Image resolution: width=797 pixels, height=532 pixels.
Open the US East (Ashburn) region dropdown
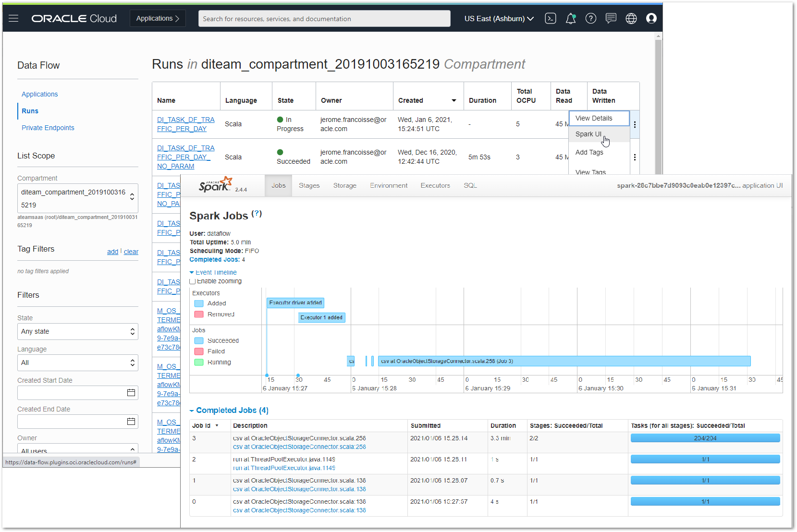(x=498, y=18)
